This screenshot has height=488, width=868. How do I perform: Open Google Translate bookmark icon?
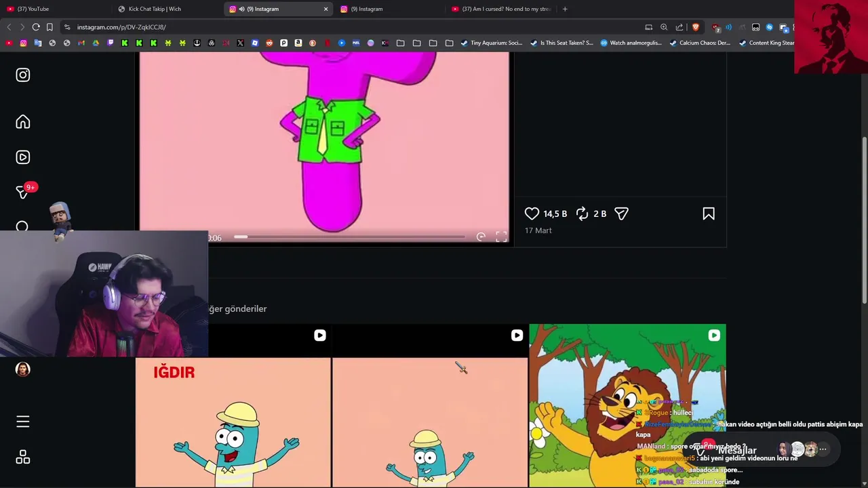coord(38,43)
